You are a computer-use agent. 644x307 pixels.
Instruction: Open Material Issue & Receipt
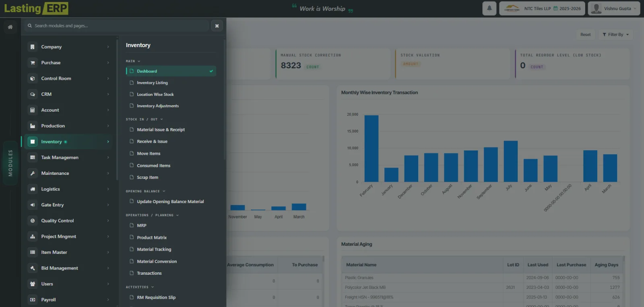[x=161, y=130]
